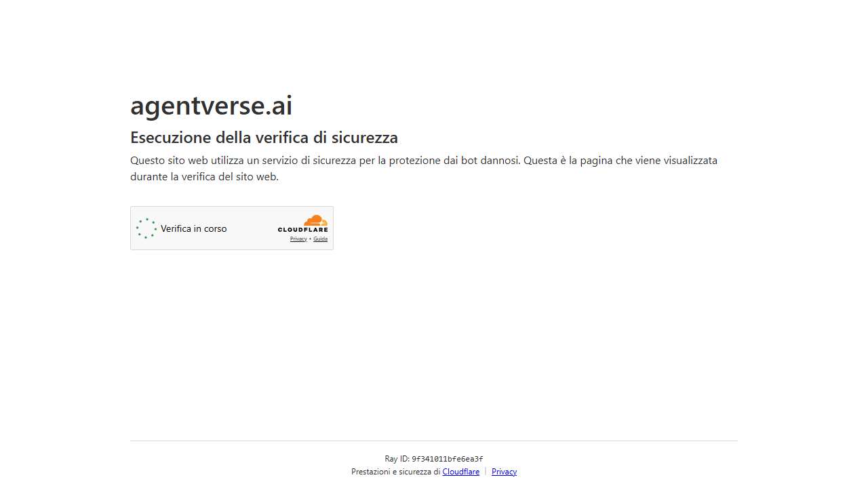Visit the Cloudflare link in the footer
The height and width of the screenshot is (488, 868).
461,472
